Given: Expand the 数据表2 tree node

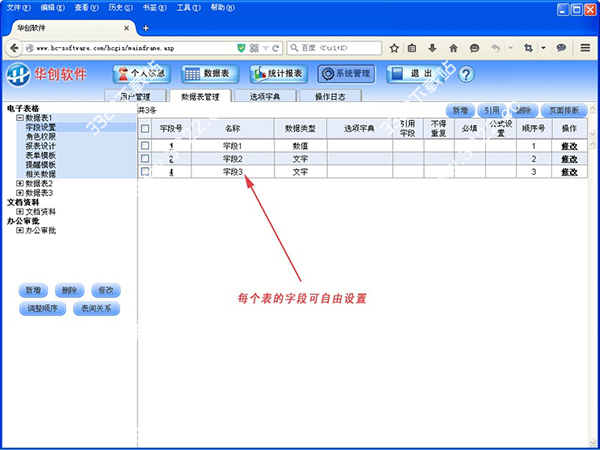Looking at the screenshot, I should point(20,184).
